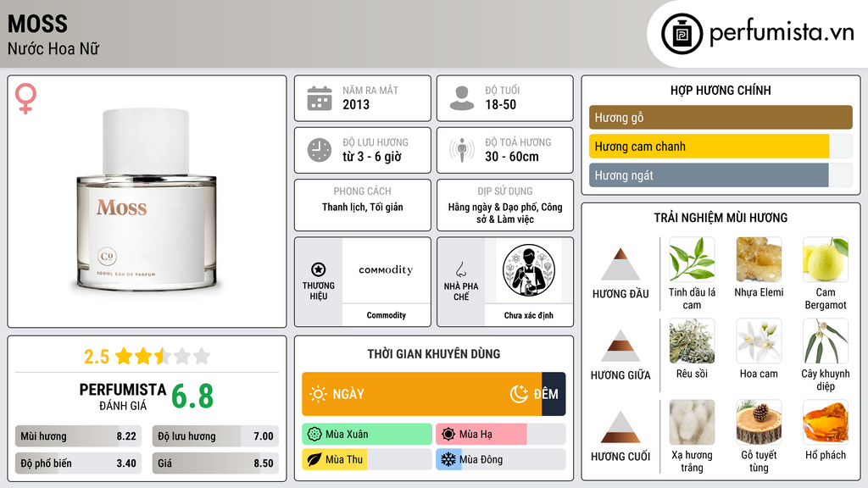Click the star badge icon above Thương hiệu
Viewport: 868px width, 488px height.
319,269
